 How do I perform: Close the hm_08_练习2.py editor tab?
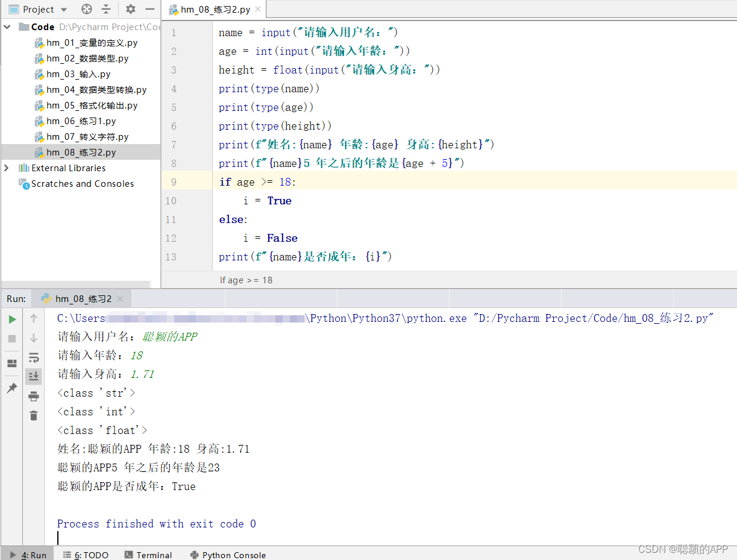(258, 9)
